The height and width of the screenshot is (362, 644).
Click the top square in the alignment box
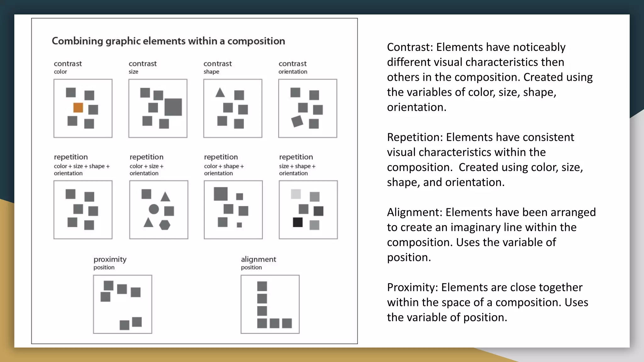click(262, 286)
